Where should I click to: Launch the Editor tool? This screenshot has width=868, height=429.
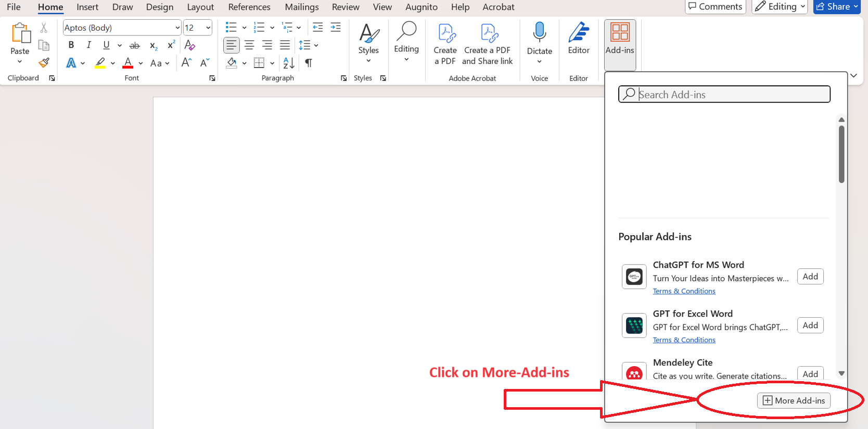click(578, 39)
